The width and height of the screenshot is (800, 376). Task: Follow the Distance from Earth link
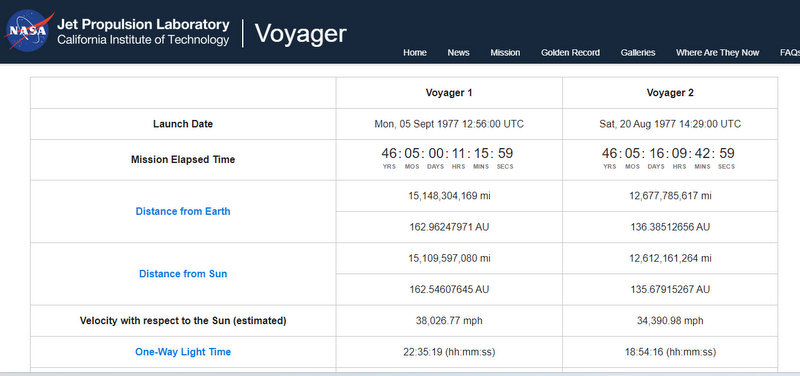click(x=183, y=211)
